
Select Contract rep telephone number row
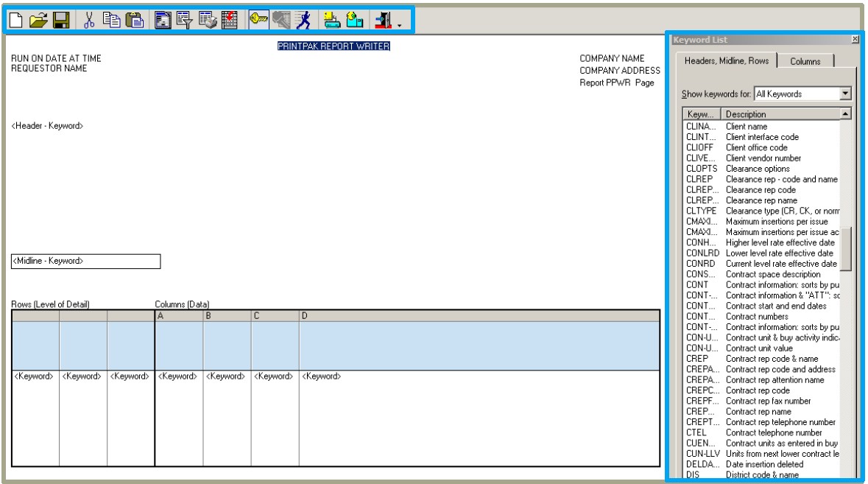(x=762, y=421)
